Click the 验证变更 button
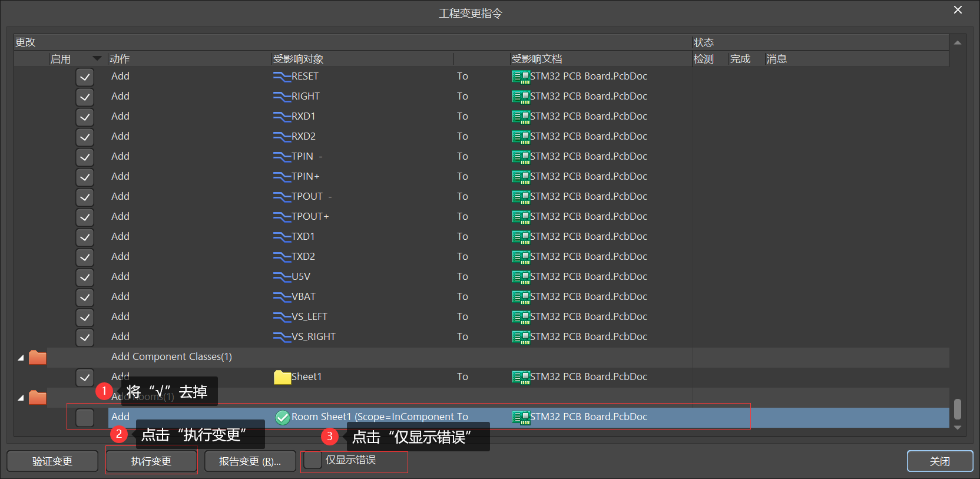The height and width of the screenshot is (479, 980). [52, 461]
